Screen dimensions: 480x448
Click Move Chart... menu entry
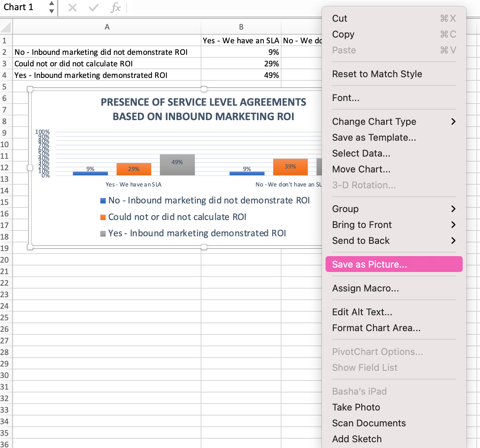[x=394, y=169]
